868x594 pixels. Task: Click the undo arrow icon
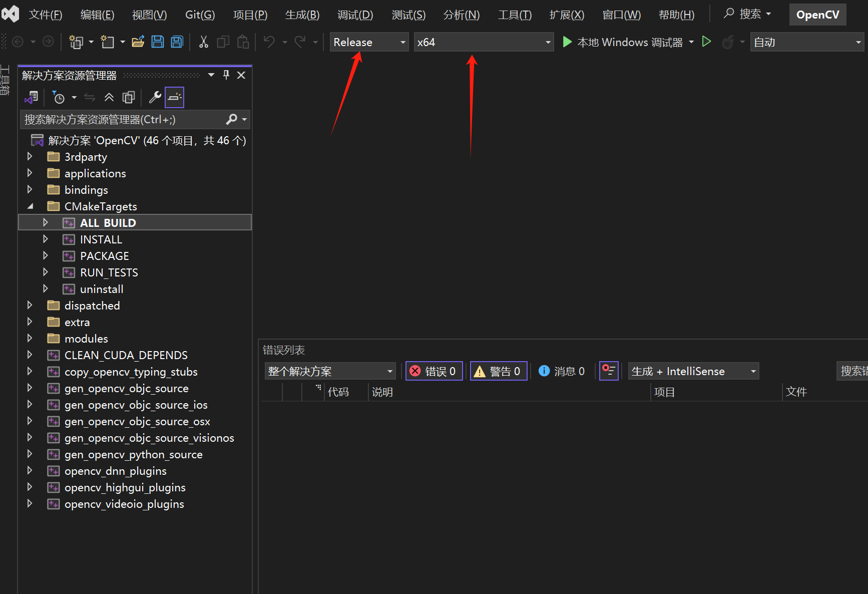point(269,42)
